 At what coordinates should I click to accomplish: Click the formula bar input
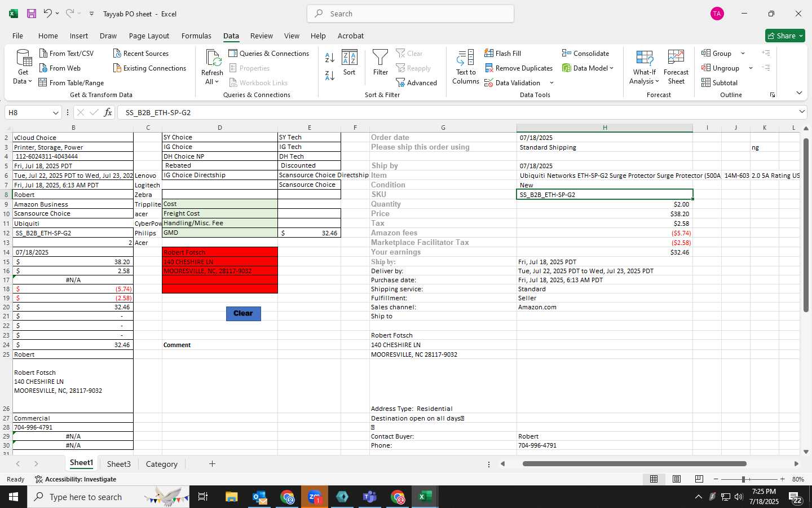457,112
